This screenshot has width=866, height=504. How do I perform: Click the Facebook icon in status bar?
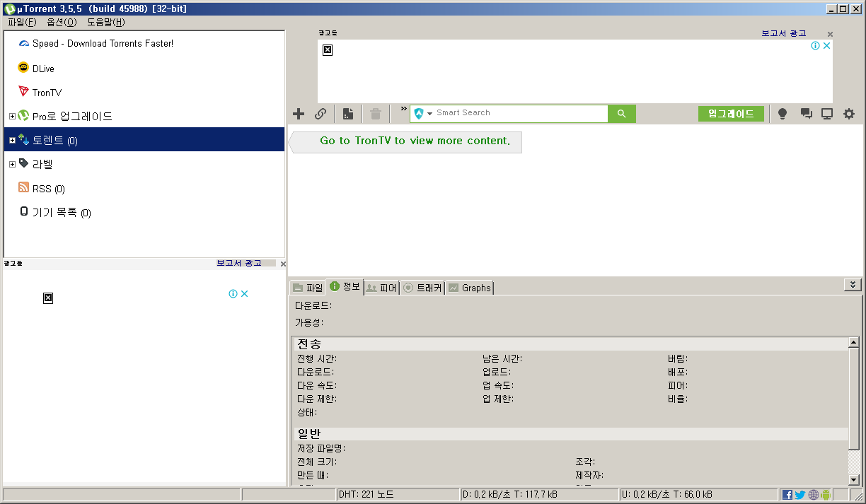(787, 495)
